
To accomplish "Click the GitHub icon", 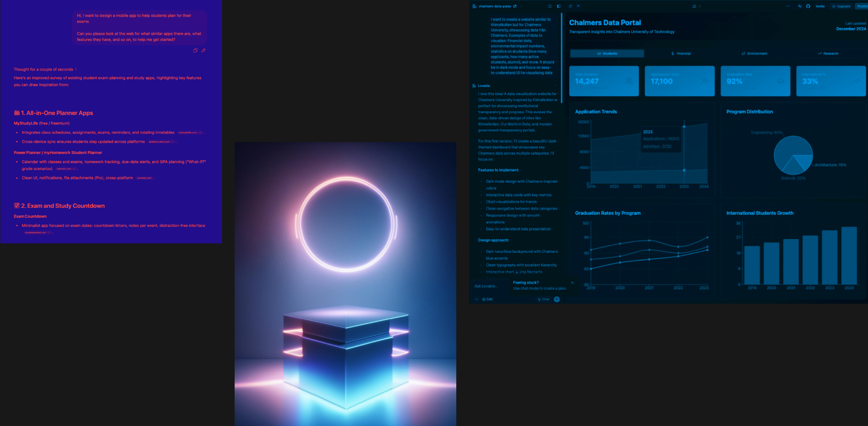I will [808, 6].
